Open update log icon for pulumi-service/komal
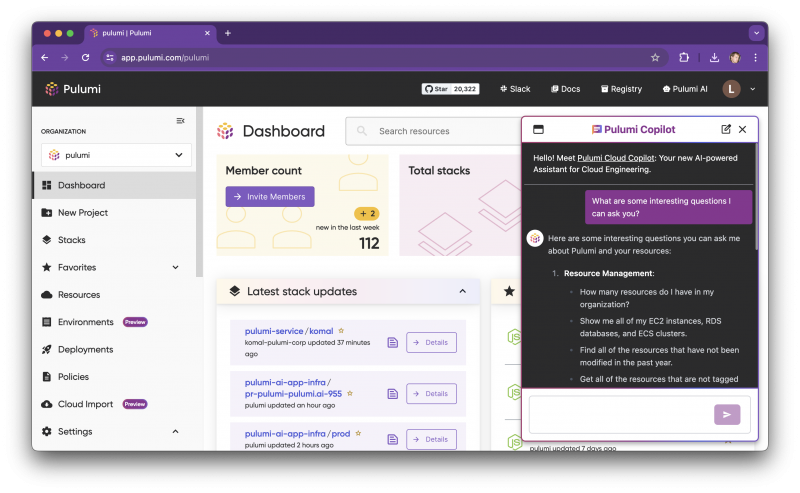This screenshot has height=493, width=800. [x=392, y=342]
